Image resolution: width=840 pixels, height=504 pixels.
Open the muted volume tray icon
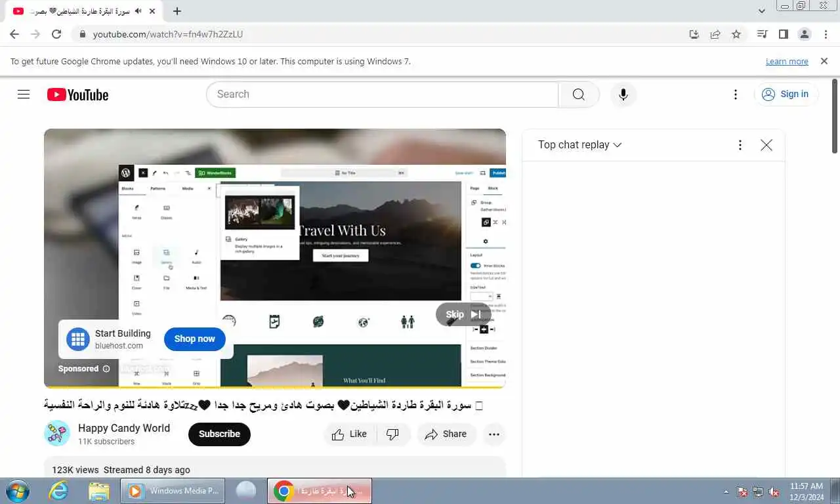pos(774,492)
